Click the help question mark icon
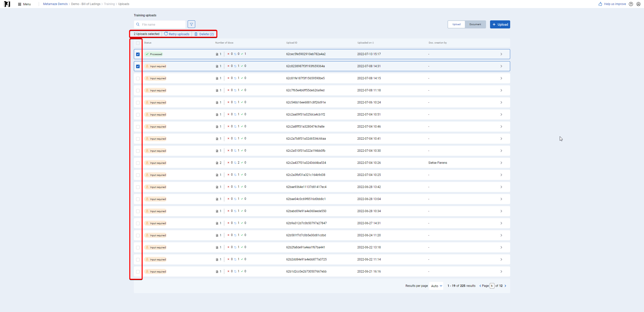Screen dimensions: 644x312 pyautogui.click(x=631, y=4)
